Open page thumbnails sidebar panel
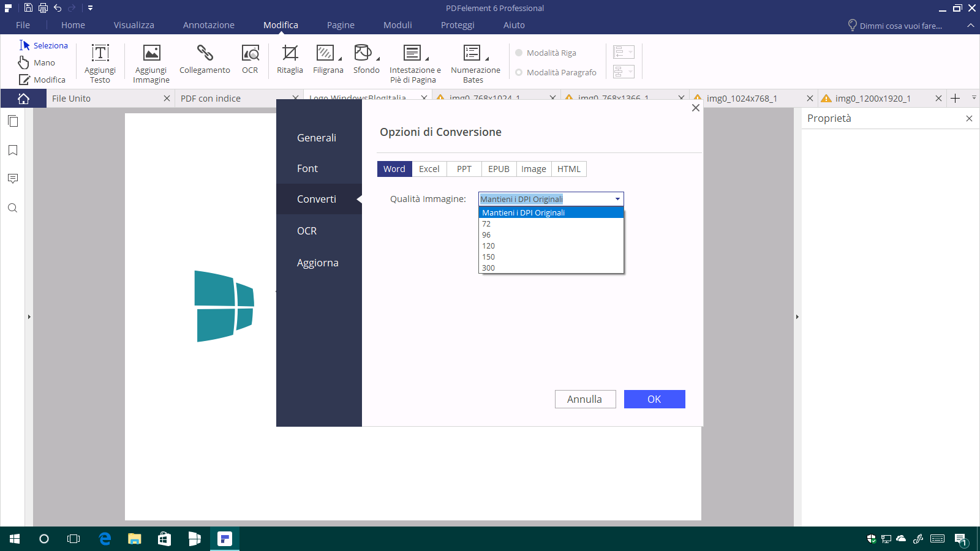This screenshot has height=551, width=980. [13, 121]
